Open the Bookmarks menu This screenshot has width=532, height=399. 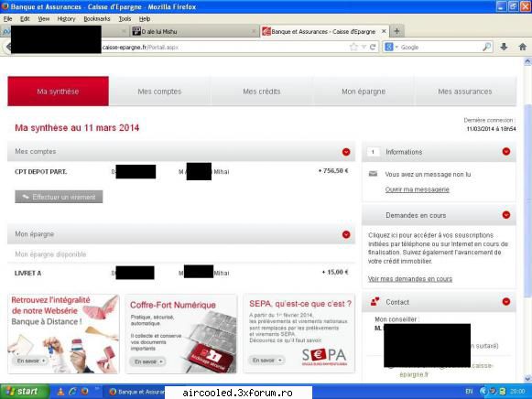click(97, 19)
